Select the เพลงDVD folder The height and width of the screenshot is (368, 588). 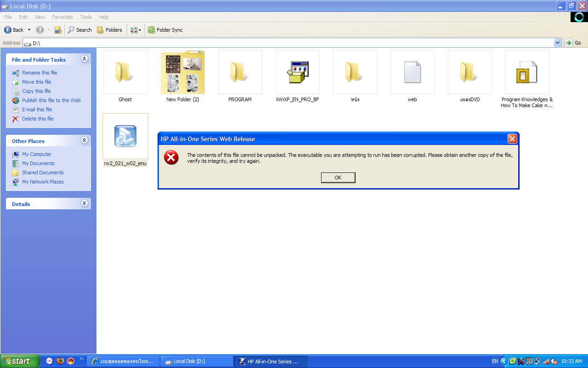469,73
